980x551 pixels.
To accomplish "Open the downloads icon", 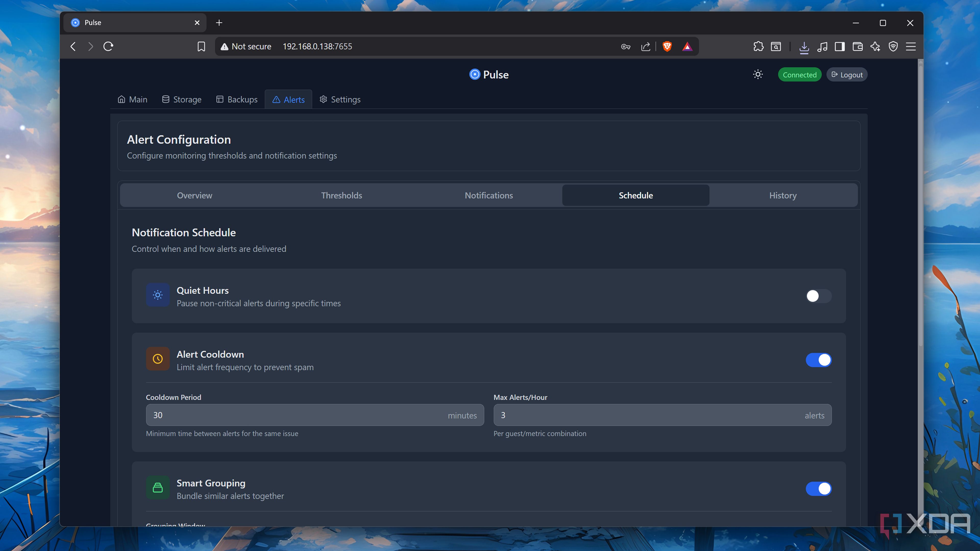I will pyautogui.click(x=804, y=47).
